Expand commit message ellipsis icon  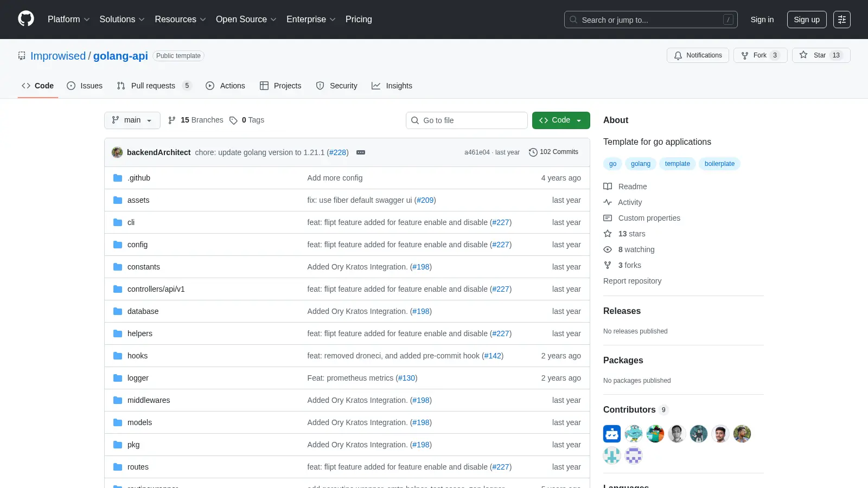(x=361, y=152)
